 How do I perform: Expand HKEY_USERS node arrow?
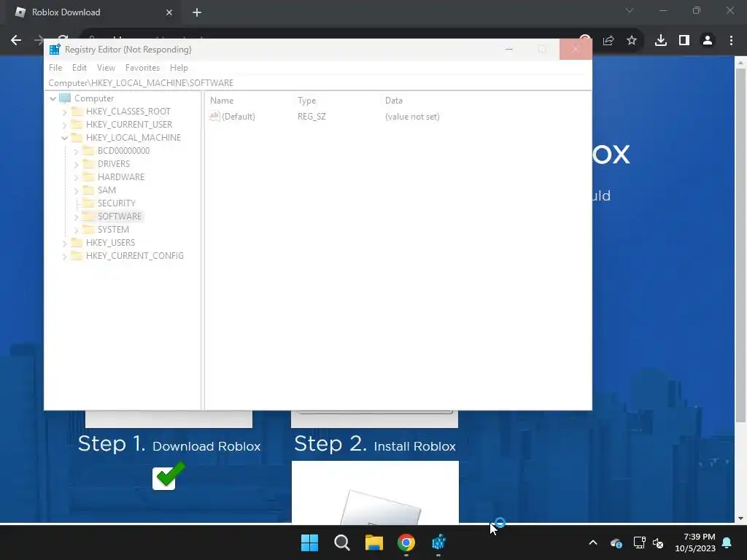64,243
